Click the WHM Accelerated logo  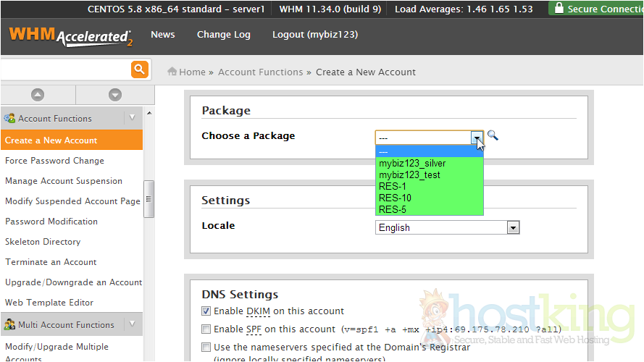click(70, 36)
